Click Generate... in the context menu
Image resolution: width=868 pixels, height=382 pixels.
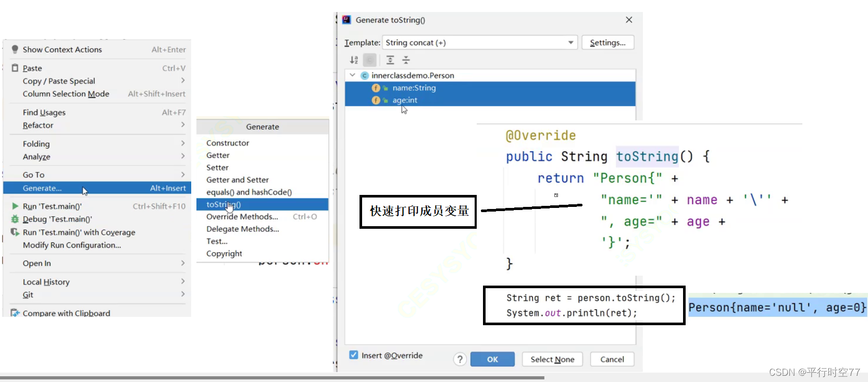[97, 188]
